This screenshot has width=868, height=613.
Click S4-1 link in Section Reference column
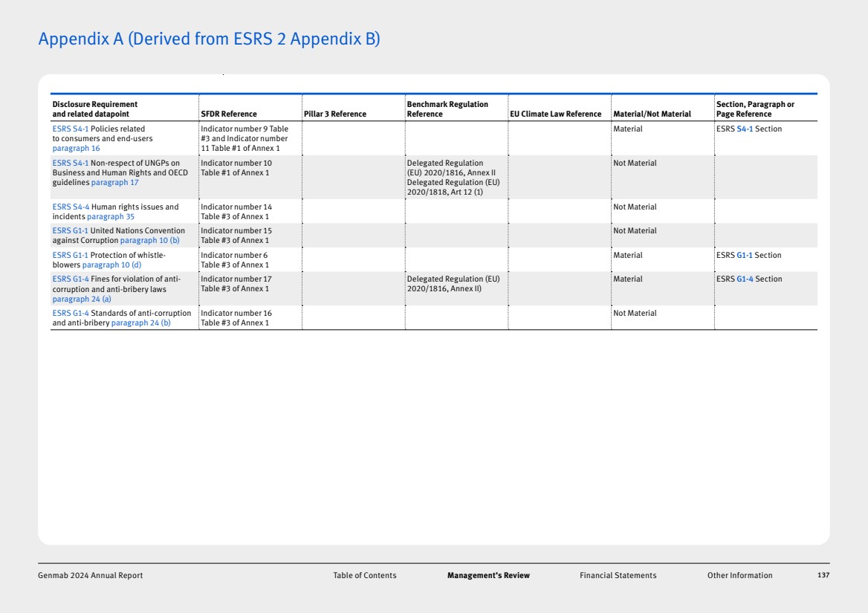744,129
